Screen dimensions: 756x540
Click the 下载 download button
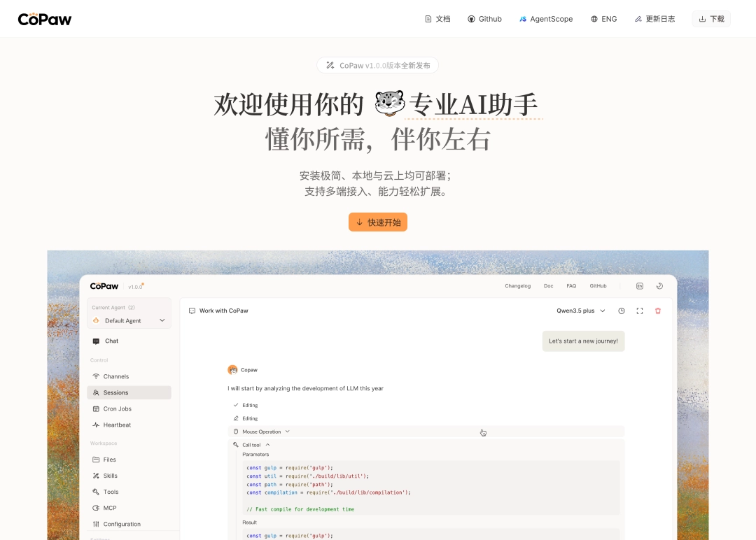tap(711, 19)
